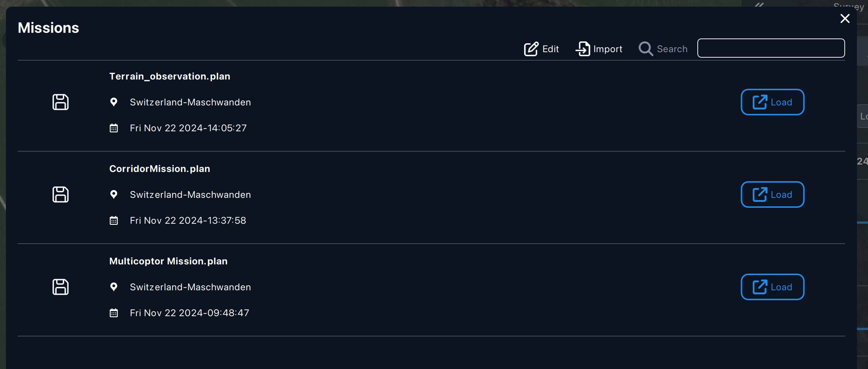The height and width of the screenshot is (369, 868).
Task: Close the Missions dialog
Action: [845, 18]
